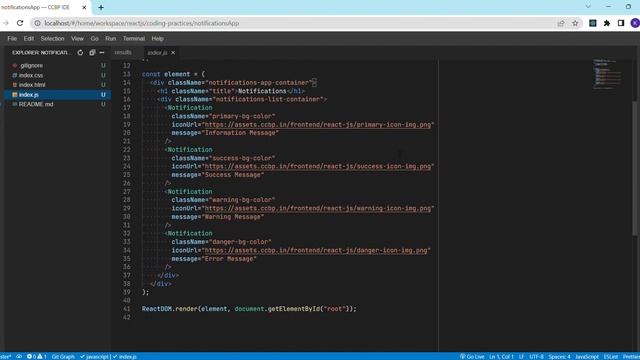Close the index.js editor tab
Image resolution: width=640 pixels, height=360 pixels.
coord(173,53)
